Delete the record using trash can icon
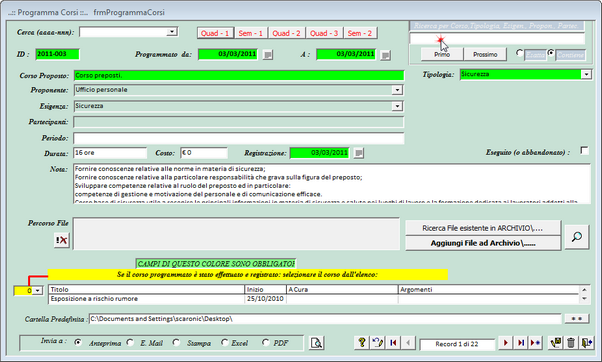602x362 pixels. click(571, 342)
